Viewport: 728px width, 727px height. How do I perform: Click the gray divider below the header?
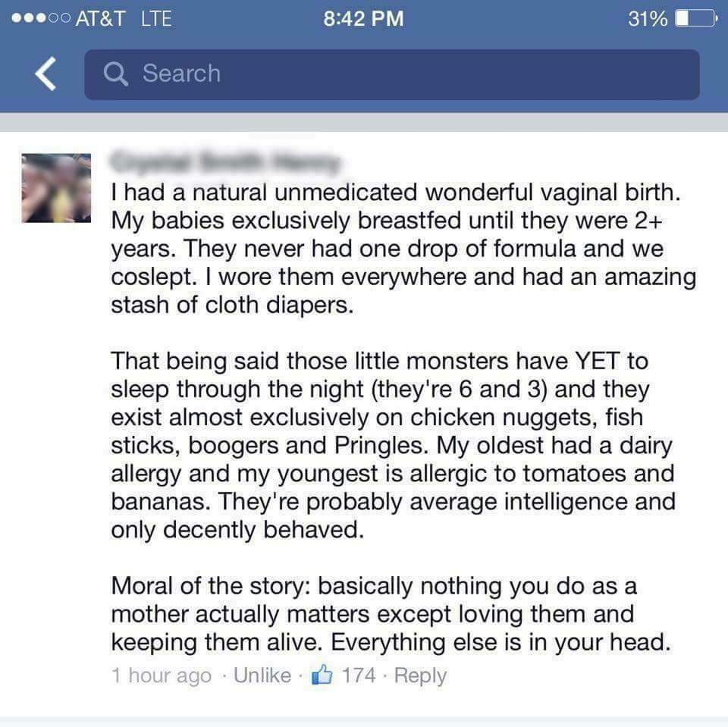click(x=364, y=122)
